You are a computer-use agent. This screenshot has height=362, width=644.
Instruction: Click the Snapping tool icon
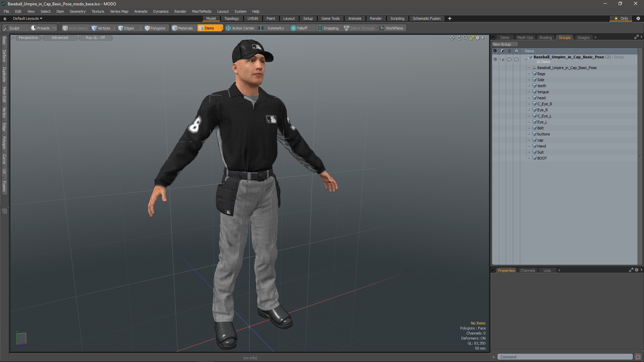(x=319, y=28)
